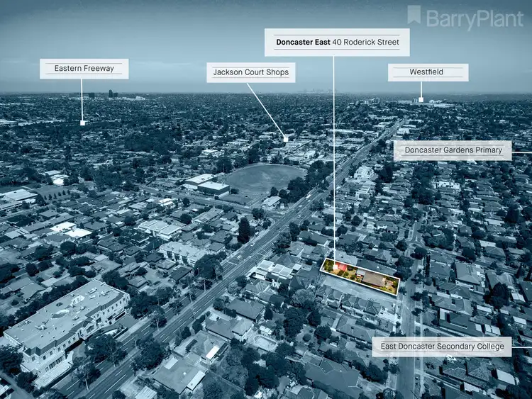
Task: Click the vertical line above the highlighted property
Action: [x=334, y=156]
